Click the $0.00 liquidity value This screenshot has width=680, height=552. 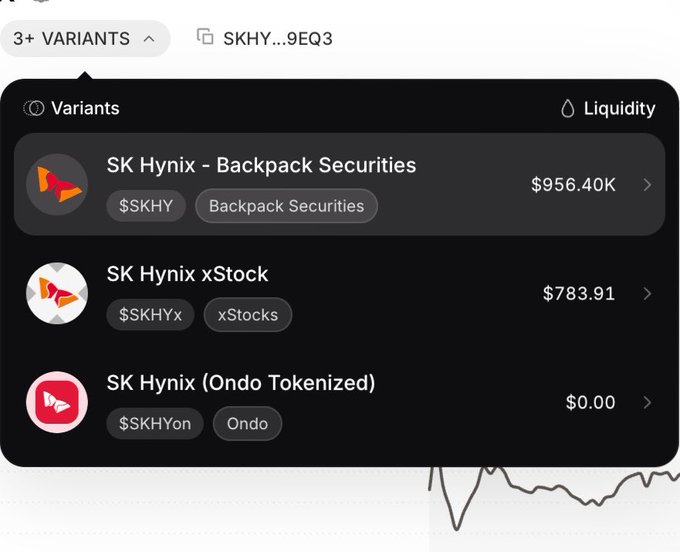(x=590, y=402)
